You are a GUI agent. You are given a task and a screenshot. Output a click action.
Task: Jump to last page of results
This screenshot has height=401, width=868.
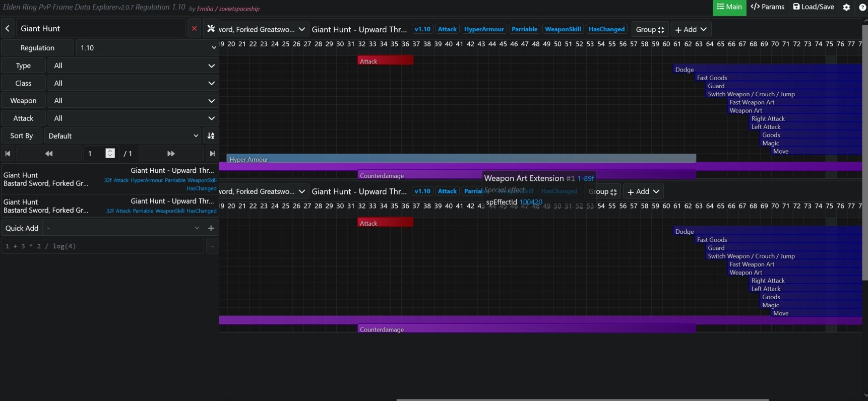click(212, 154)
